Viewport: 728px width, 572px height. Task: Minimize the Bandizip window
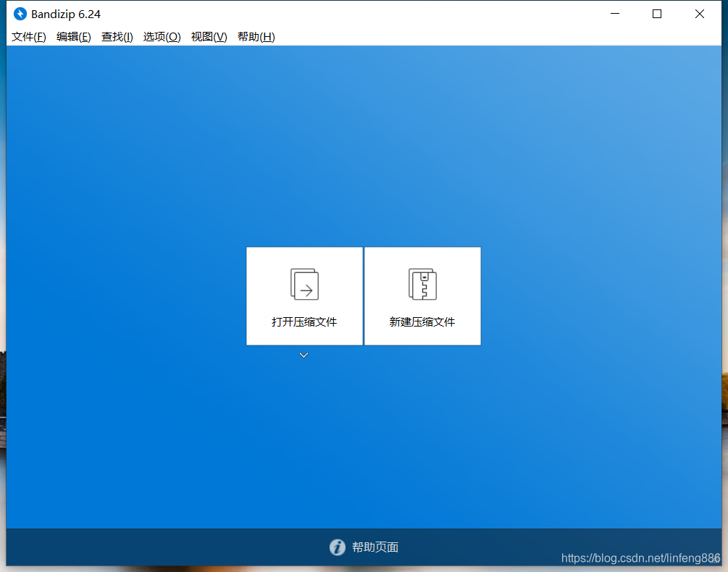pyautogui.click(x=615, y=14)
